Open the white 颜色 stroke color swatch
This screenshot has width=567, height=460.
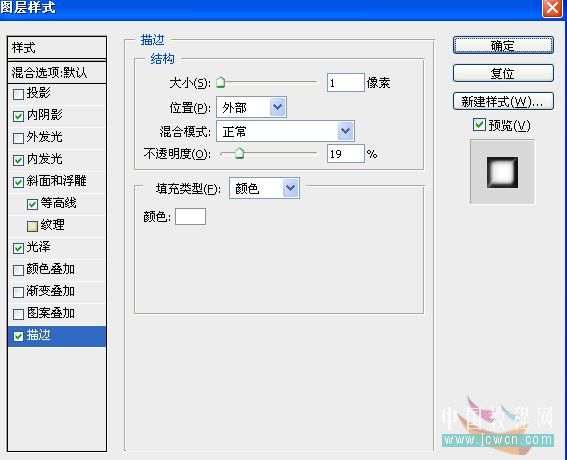tap(190, 216)
